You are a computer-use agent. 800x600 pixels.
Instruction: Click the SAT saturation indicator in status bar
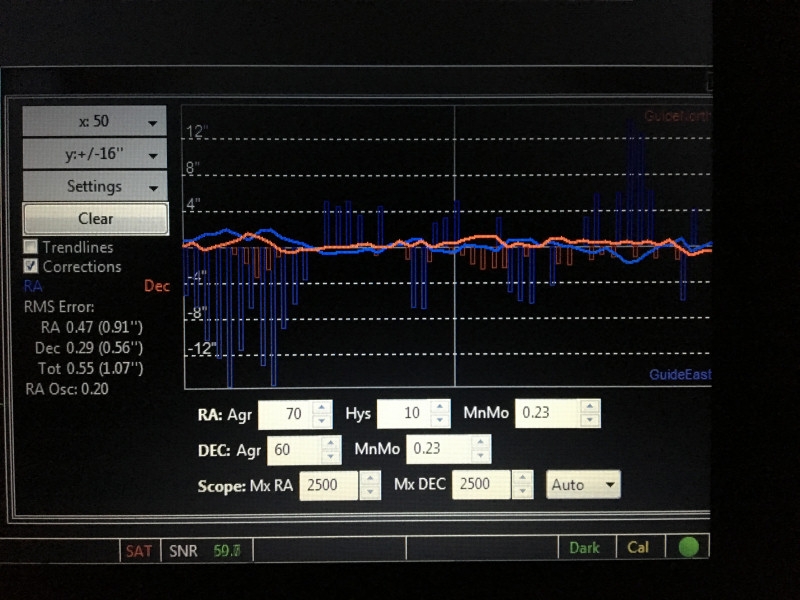(139, 551)
